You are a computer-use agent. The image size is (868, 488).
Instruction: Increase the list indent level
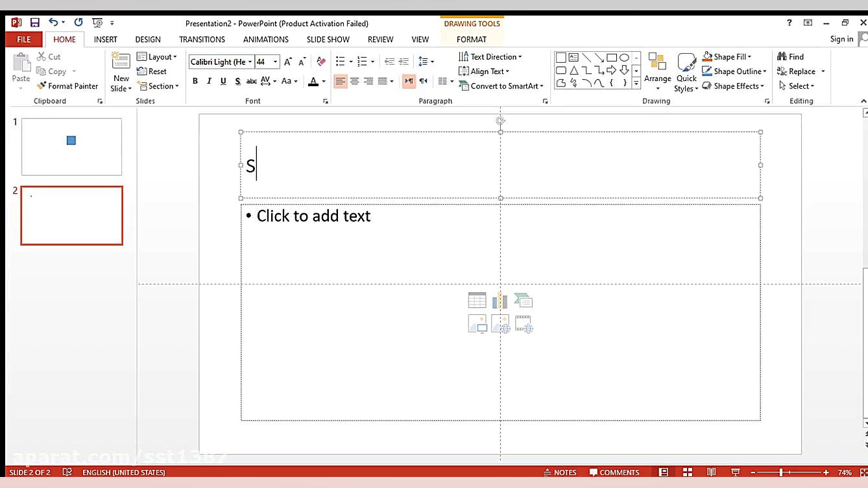tap(404, 62)
